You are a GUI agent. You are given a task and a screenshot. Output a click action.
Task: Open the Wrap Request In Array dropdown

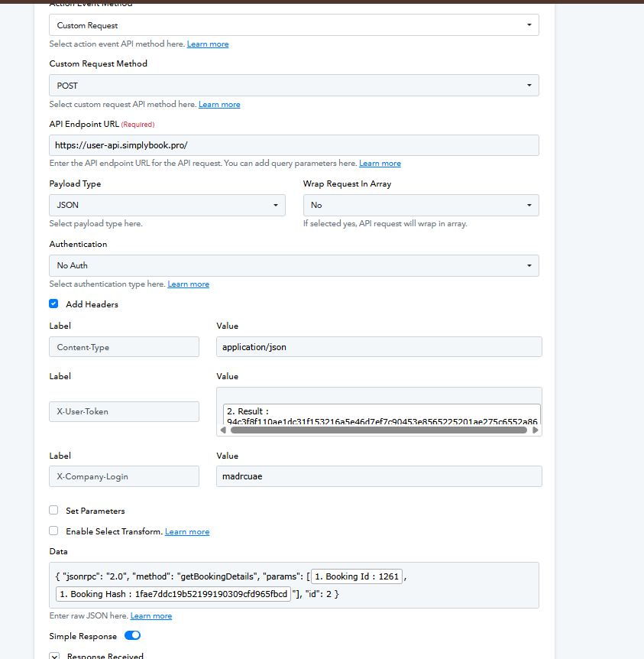coord(420,205)
